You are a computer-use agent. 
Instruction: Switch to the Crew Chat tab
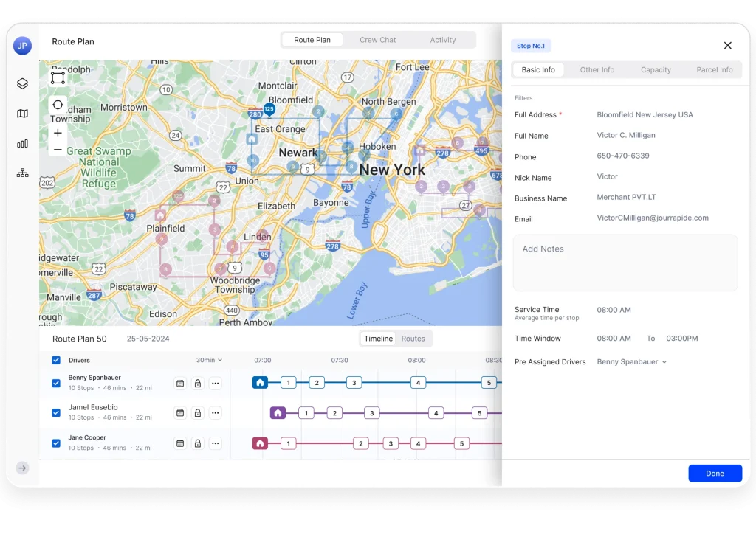(x=377, y=40)
